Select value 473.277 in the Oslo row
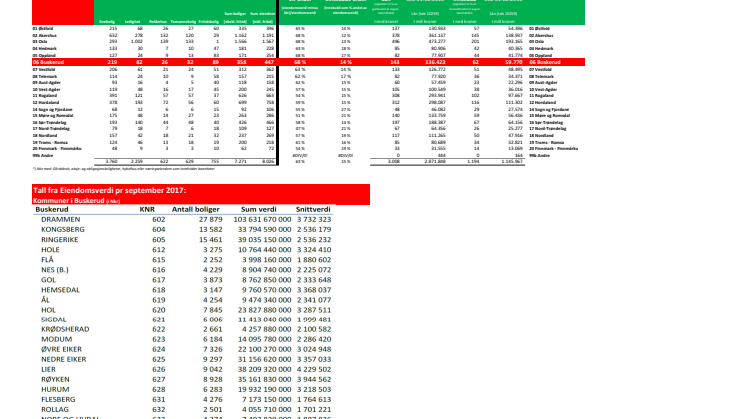This screenshot has width=746, height=419. [x=437, y=42]
